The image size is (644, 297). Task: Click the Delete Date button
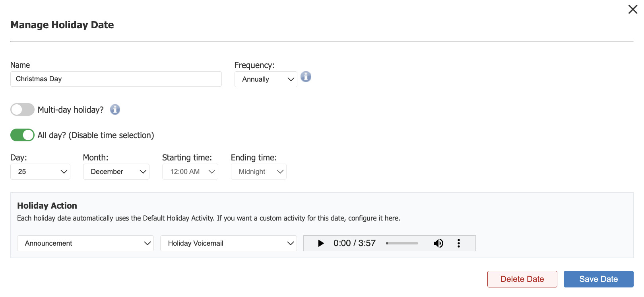(x=522, y=279)
